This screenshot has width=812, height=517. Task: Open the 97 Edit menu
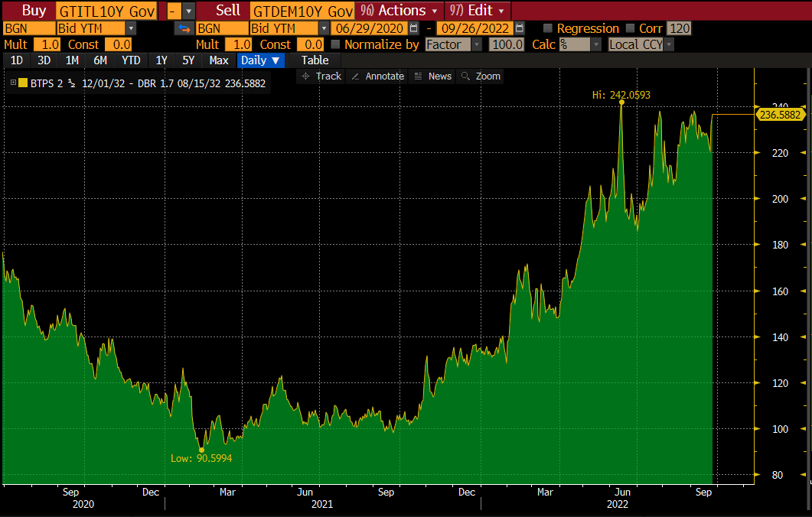click(x=478, y=11)
